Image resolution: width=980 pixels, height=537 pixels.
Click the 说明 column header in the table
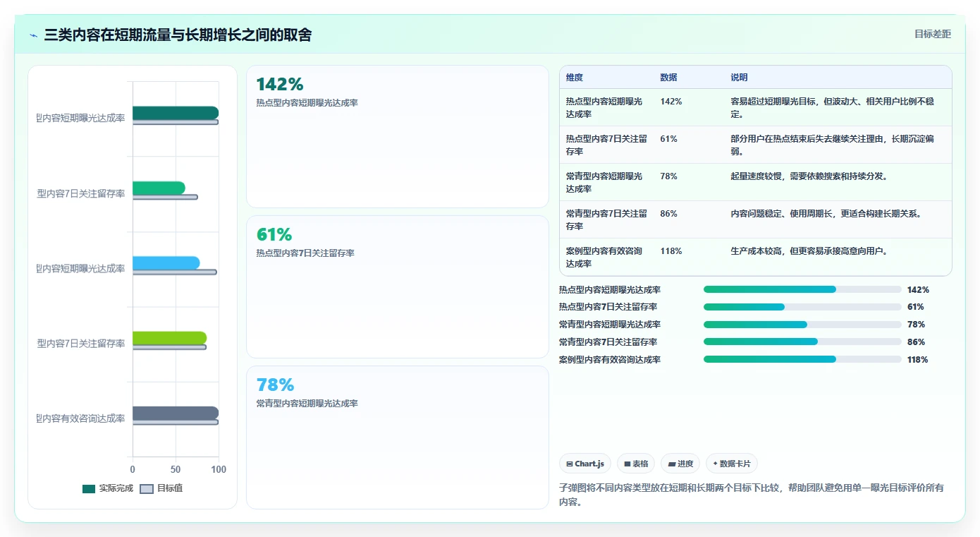pyautogui.click(x=740, y=78)
